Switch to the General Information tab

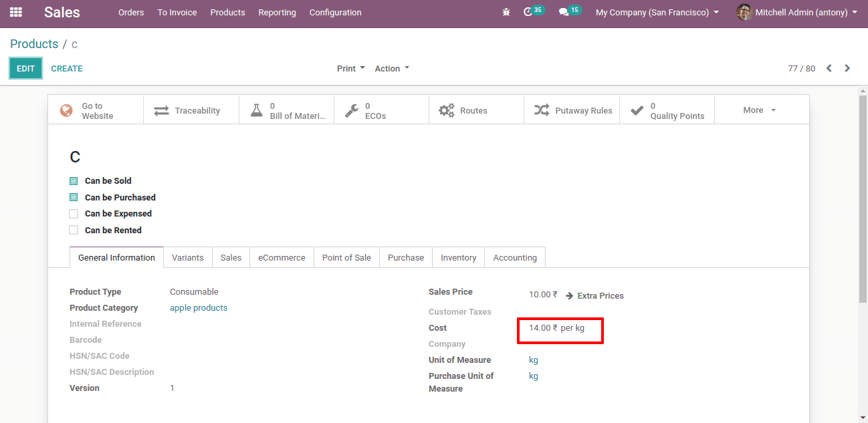tap(116, 257)
